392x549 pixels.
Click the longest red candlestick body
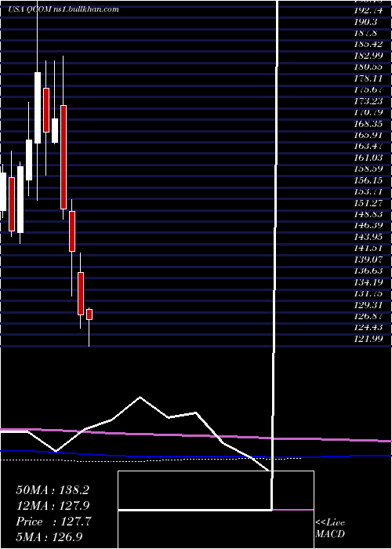point(64,157)
